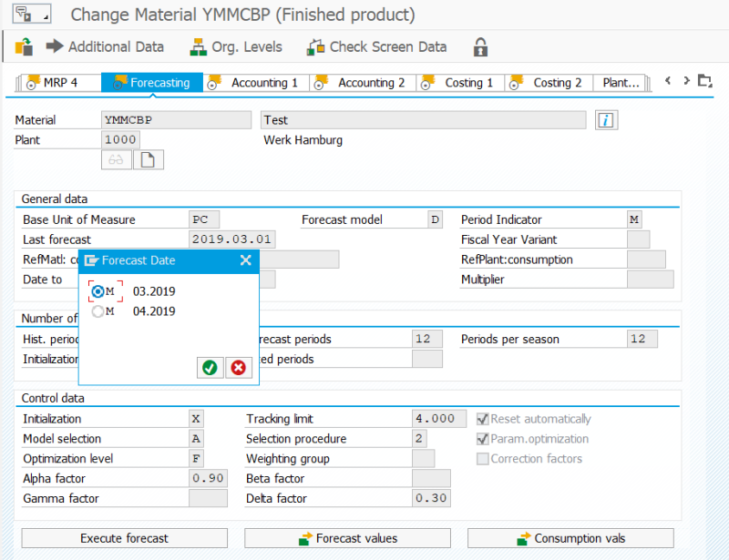The image size is (729, 560).
Task: Open Additional Data
Action: pyautogui.click(x=105, y=47)
